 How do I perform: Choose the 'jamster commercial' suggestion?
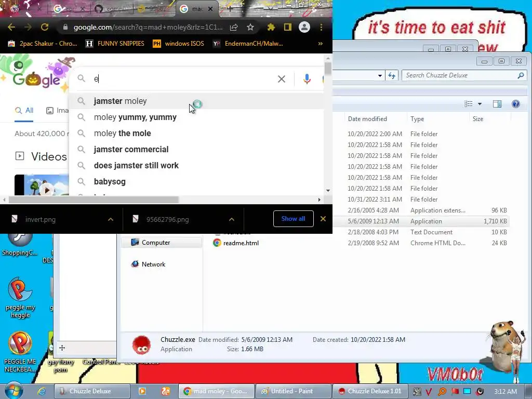[196, 149]
